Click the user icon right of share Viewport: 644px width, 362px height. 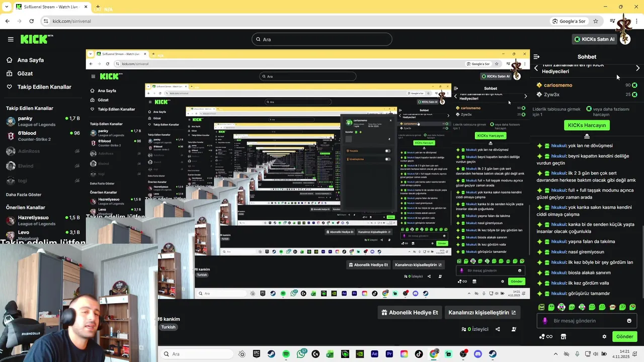514,329
